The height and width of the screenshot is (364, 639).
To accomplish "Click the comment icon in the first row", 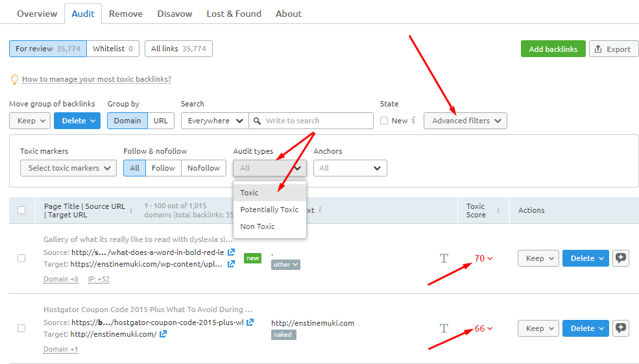I will point(621,258).
